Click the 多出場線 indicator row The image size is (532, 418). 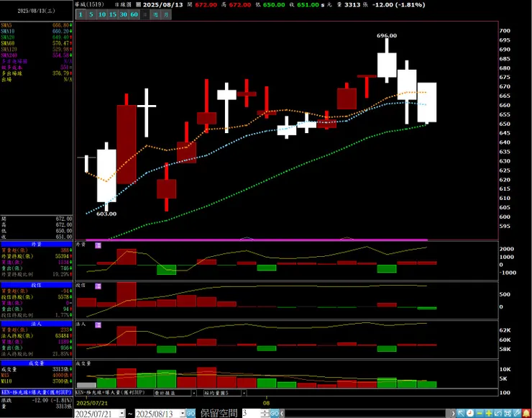pyautogui.click(x=36, y=73)
